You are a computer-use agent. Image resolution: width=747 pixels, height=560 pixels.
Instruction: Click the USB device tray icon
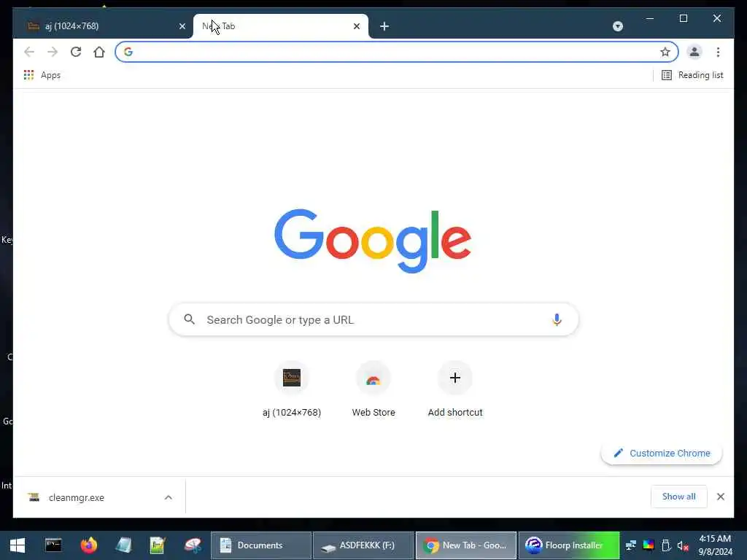pyautogui.click(x=666, y=545)
